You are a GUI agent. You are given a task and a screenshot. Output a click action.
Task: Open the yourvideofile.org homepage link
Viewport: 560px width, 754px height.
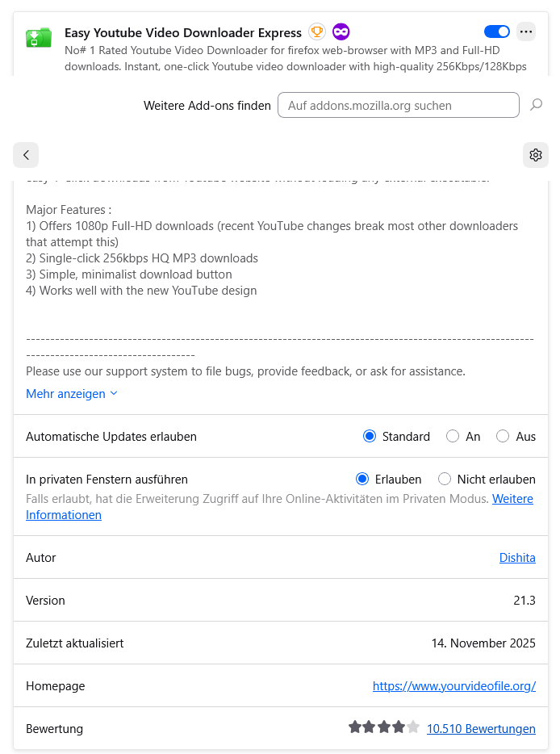(x=453, y=686)
